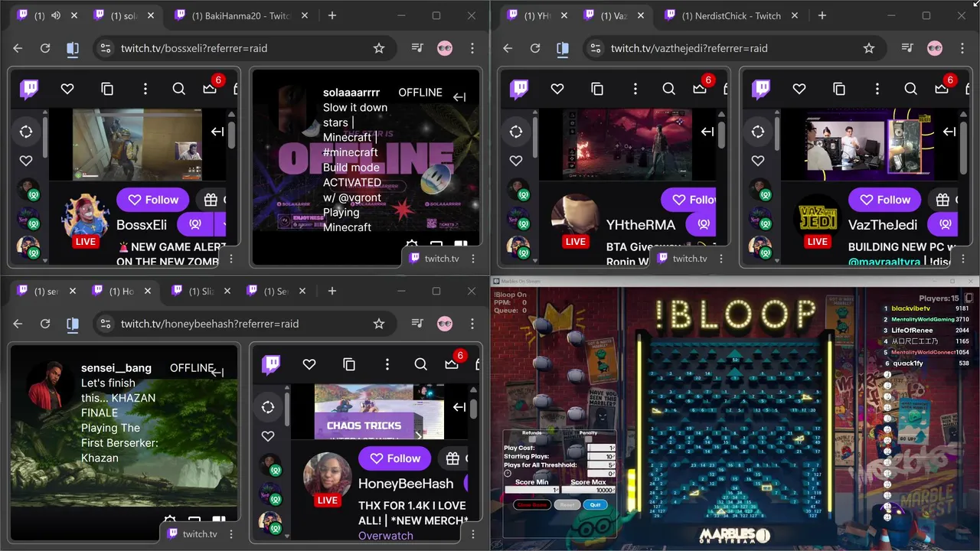980x551 pixels.
Task: Open Prime loot crown in BossxEli pane
Action: [x=211, y=89]
